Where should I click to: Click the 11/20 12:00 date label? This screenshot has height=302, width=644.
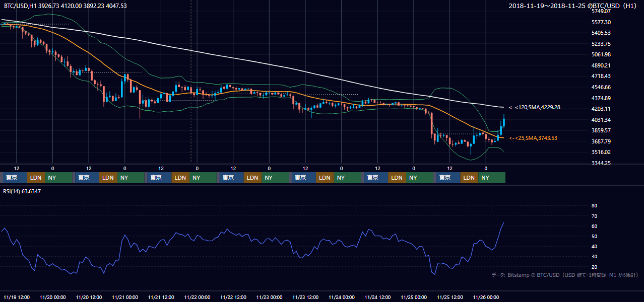point(89,297)
